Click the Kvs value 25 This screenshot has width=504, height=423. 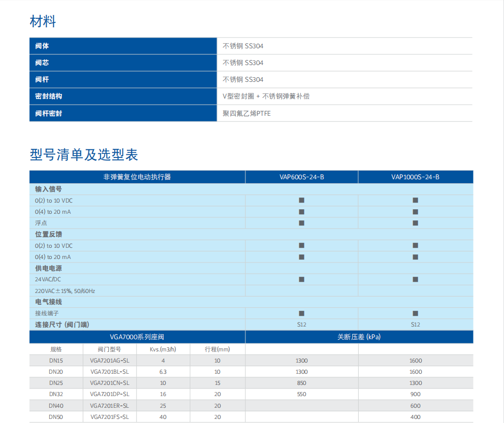[163, 406]
